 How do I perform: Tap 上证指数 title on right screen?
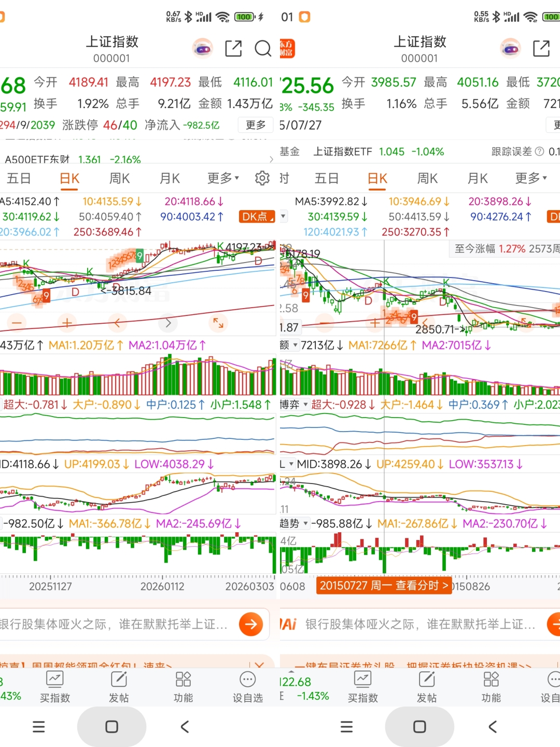(420, 41)
